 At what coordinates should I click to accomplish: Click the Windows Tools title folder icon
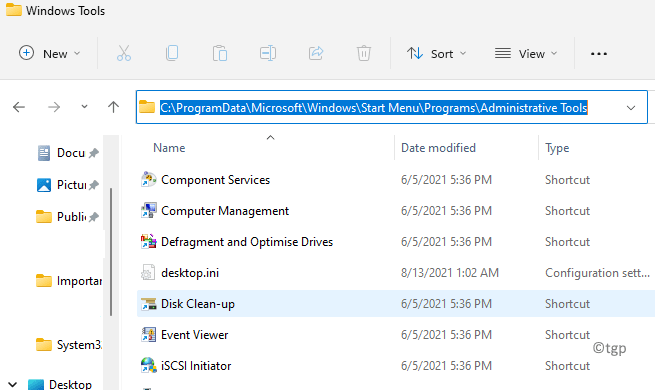(x=14, y=10)
